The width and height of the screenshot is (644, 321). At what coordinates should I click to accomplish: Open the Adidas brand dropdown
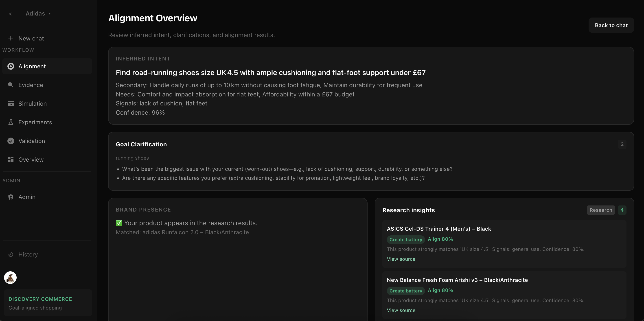coord(38,13)
